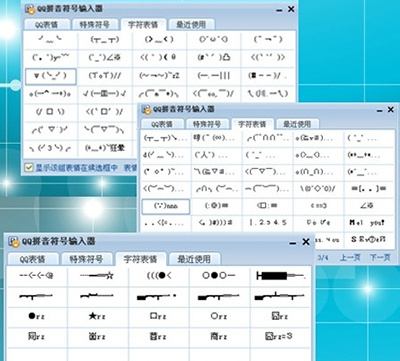Select 字符表情 tab in bottom window

(x=140, y=259)
